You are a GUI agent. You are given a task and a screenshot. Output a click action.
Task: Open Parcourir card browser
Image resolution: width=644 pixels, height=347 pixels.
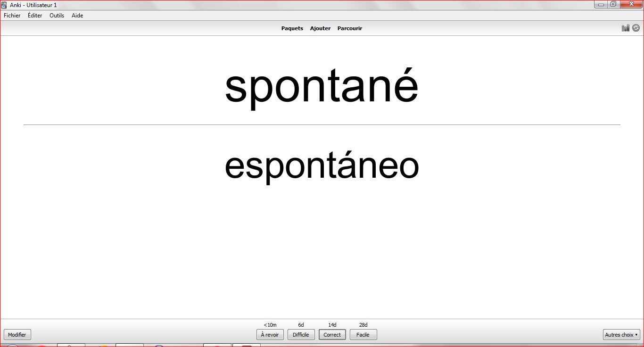(350, 28)
